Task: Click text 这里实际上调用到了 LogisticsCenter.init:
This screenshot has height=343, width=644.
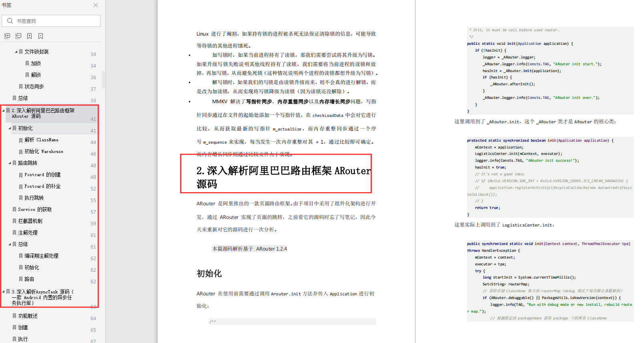Action: click(504, 225)
